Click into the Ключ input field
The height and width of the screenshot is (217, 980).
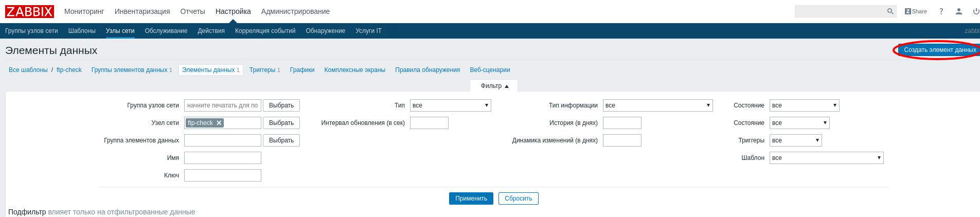click(222, 175)
